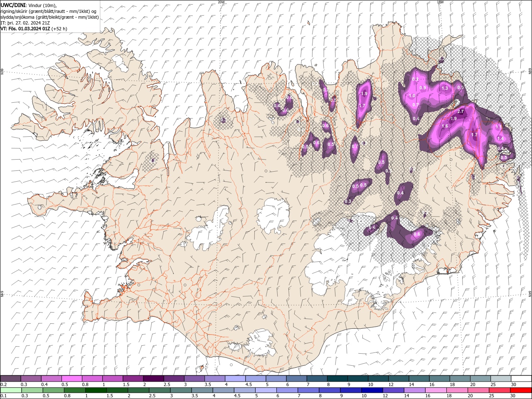Viewport: 532px width, 399px height.
Task: Pick the 2 darkest purple swatch in the upper legend row
Action: (x=153, y=379)
